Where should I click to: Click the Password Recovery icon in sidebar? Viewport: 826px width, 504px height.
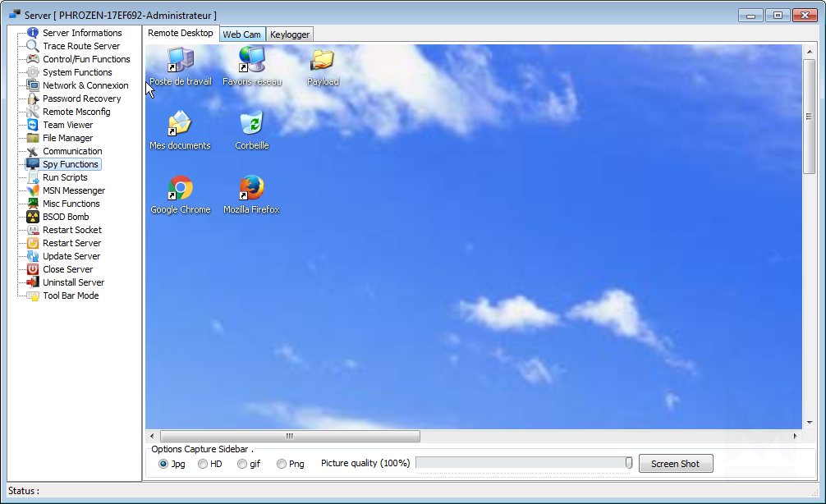33,99
